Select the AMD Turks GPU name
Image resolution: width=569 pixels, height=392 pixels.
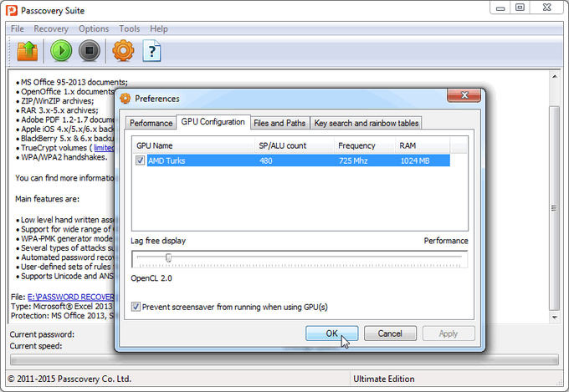[x=167, y=160]
